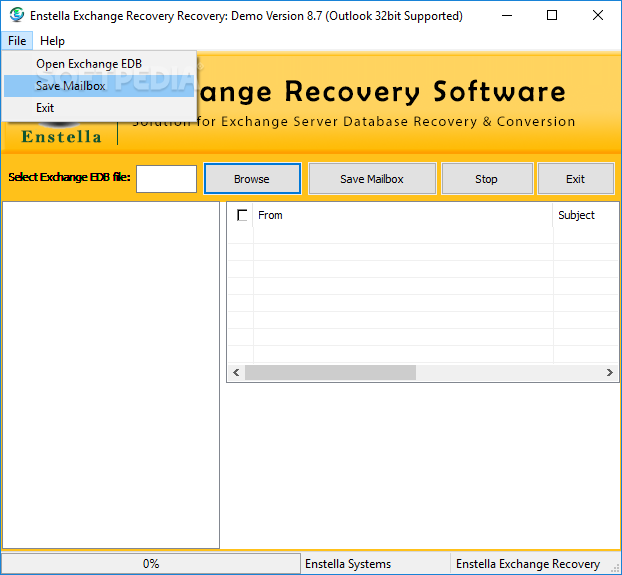This screenshot has width=622, height=575.
Task: Open the File menu
Action: [x=17, y=41]
